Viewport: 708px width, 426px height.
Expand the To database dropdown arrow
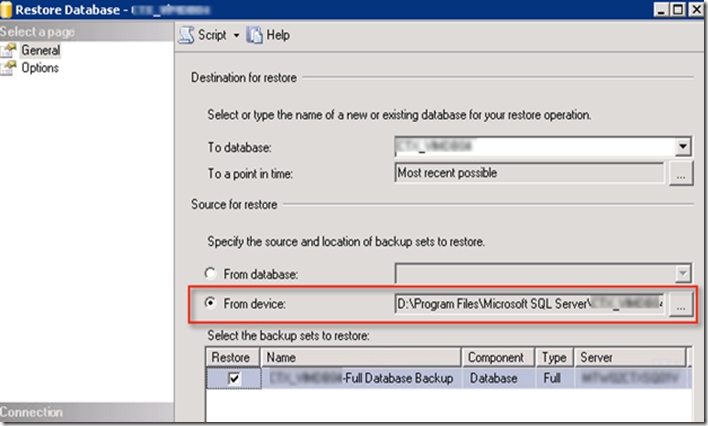tap(683, 146)
